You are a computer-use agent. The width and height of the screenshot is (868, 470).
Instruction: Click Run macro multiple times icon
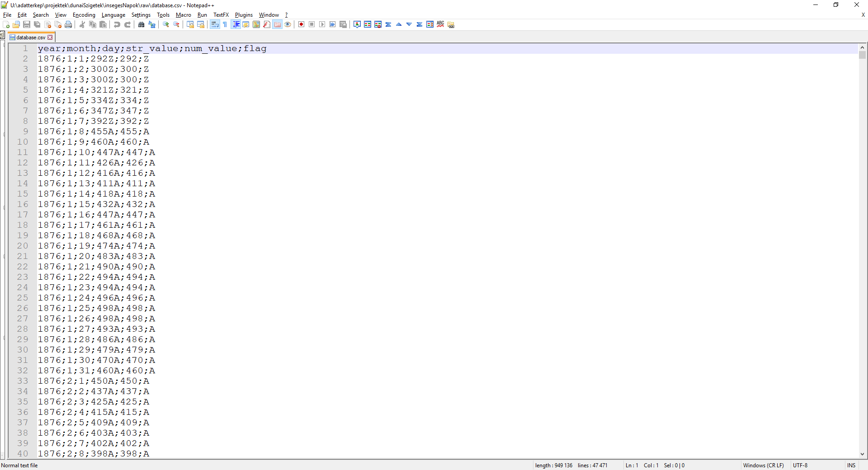(x=332, y=24)
